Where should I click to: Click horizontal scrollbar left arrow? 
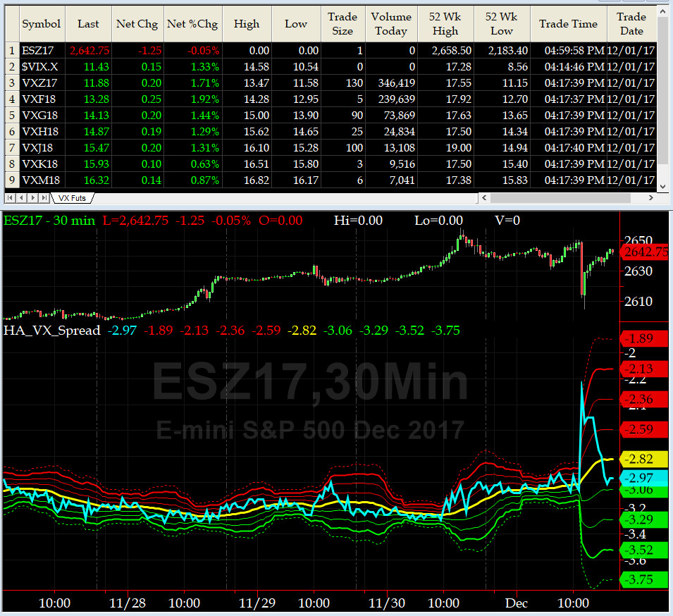click(485, 198)
